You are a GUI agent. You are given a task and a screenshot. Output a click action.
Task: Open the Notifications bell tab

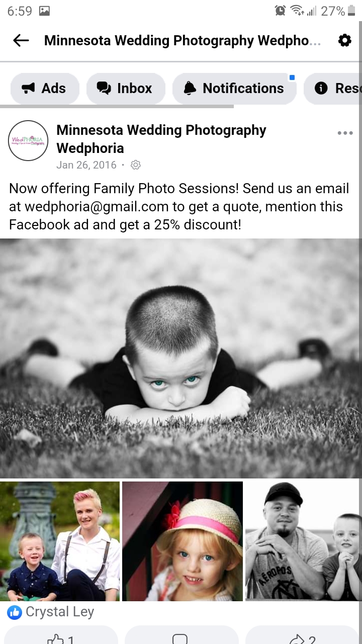[234, 89]
